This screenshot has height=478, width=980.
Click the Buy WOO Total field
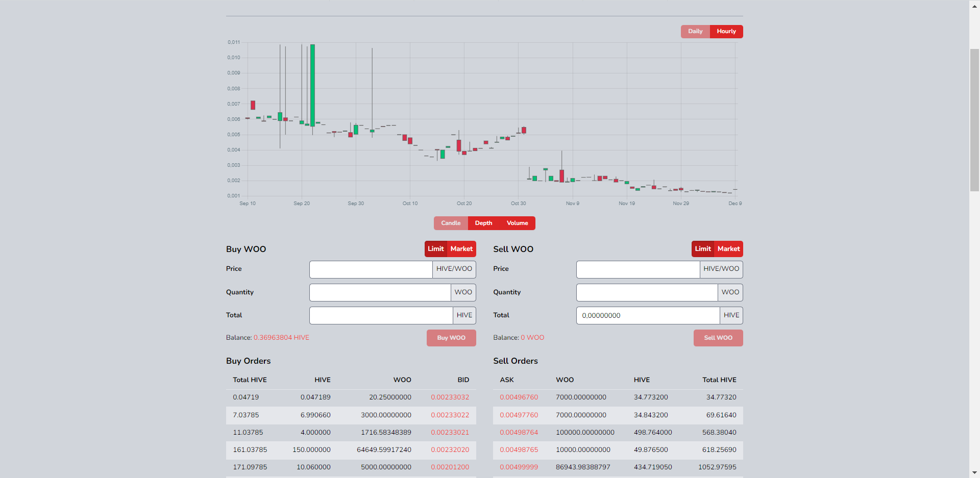(x=381, y=315)
